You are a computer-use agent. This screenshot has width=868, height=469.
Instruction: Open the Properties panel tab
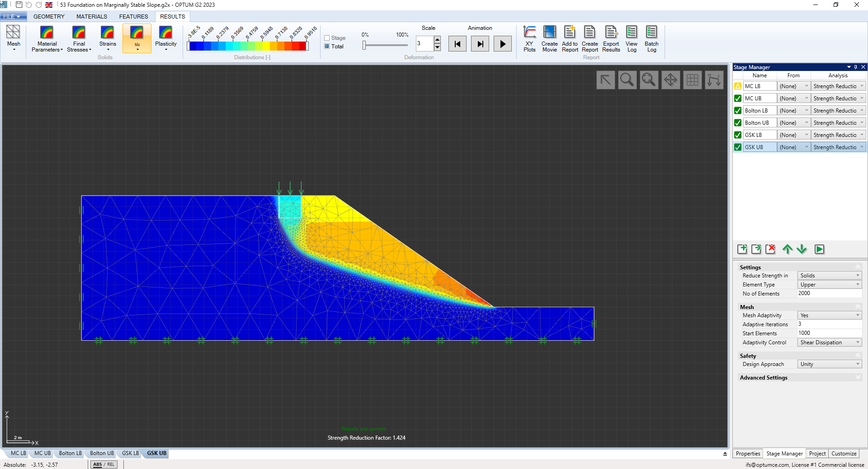point(748,454)
